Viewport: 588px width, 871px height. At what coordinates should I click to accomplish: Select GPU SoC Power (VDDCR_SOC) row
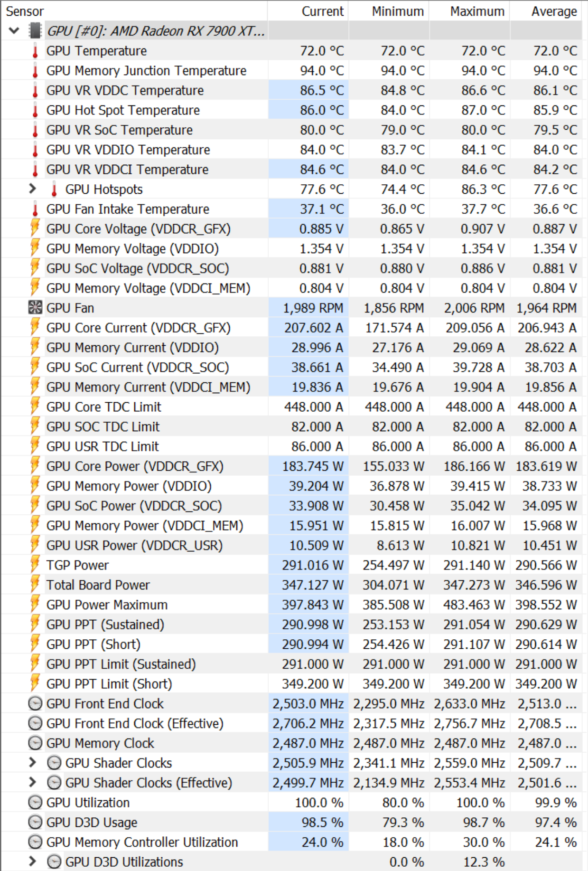coord(291,506)
